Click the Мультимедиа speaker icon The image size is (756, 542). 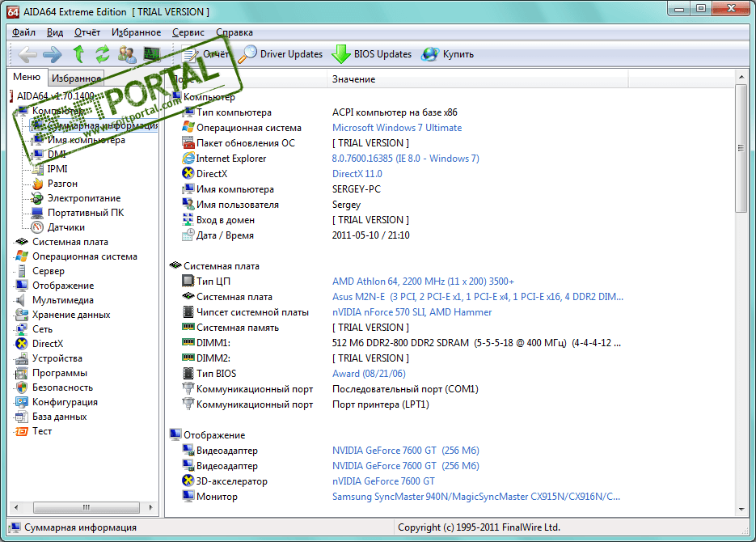click(x=21, y=300)
